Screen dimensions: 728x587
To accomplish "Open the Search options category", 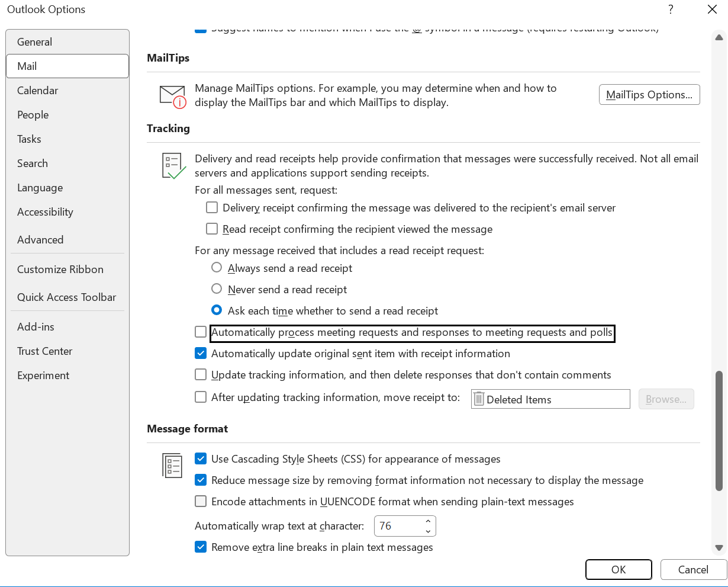I will pos(67,163).
